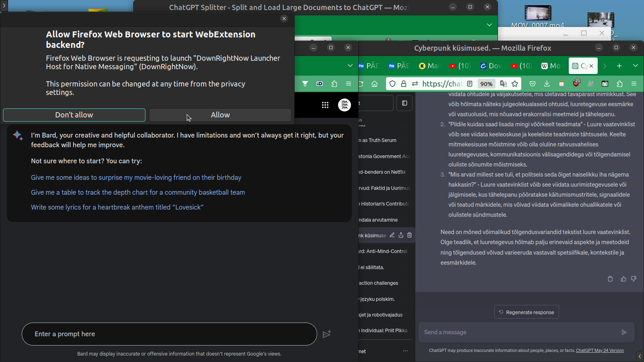Switch to the first PÄE tab
Screen dimensions: 644x362
pos(369,66)
